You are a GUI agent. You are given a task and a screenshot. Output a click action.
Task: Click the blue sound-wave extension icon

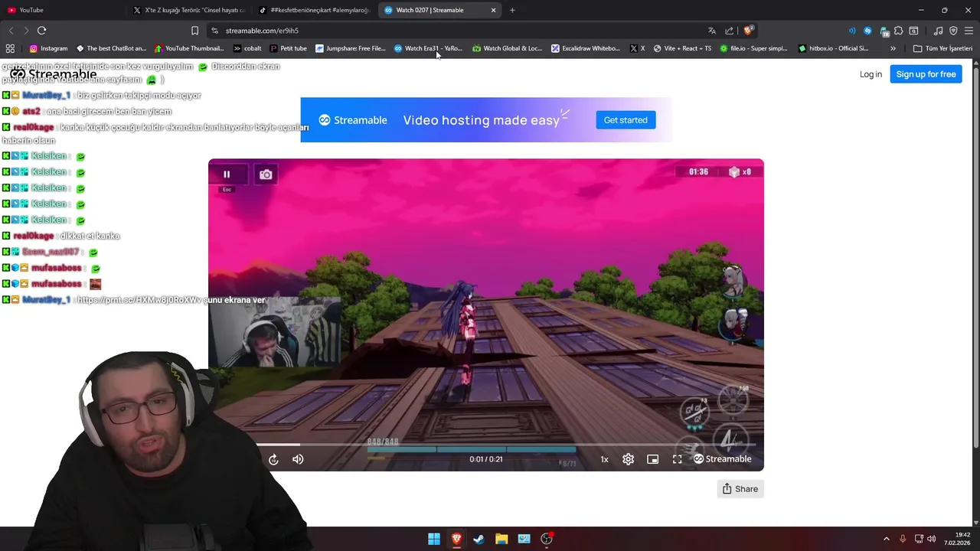coord(852,31)
